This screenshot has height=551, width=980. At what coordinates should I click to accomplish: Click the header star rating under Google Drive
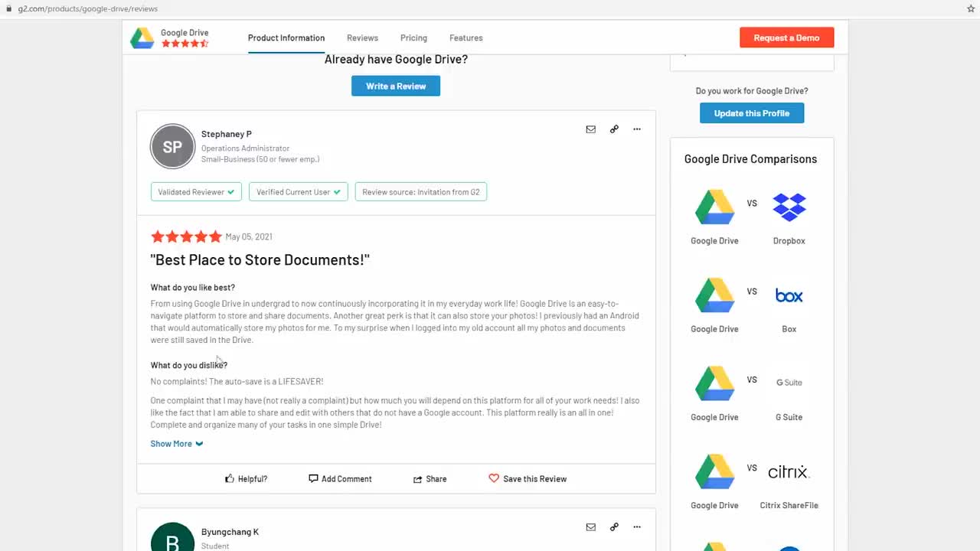tap(185, 44)
